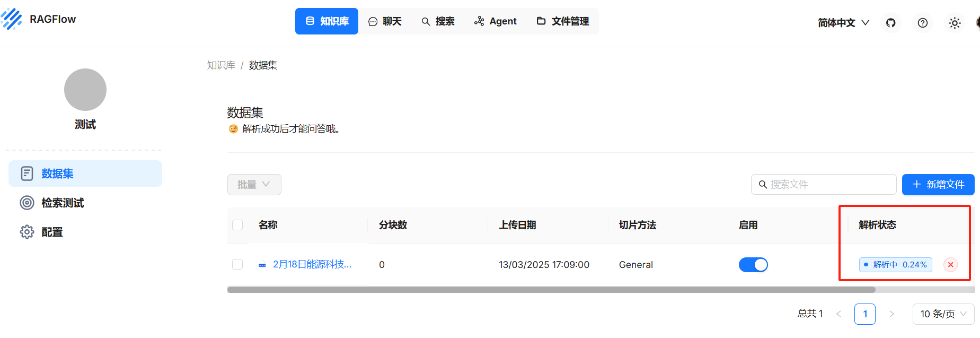Click in the 搜索文件 input field
The width and height of the screenshot is (980, 338).
(824, 185)
